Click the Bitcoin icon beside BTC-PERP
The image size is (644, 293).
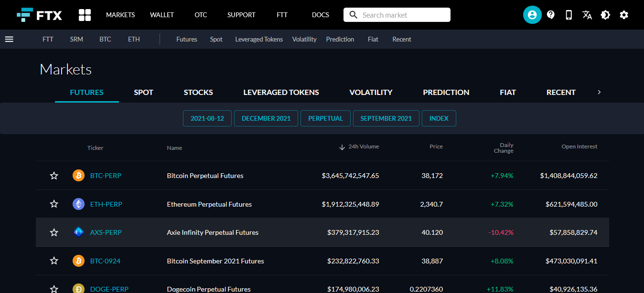pyautogui.click(x=78, y=176)
